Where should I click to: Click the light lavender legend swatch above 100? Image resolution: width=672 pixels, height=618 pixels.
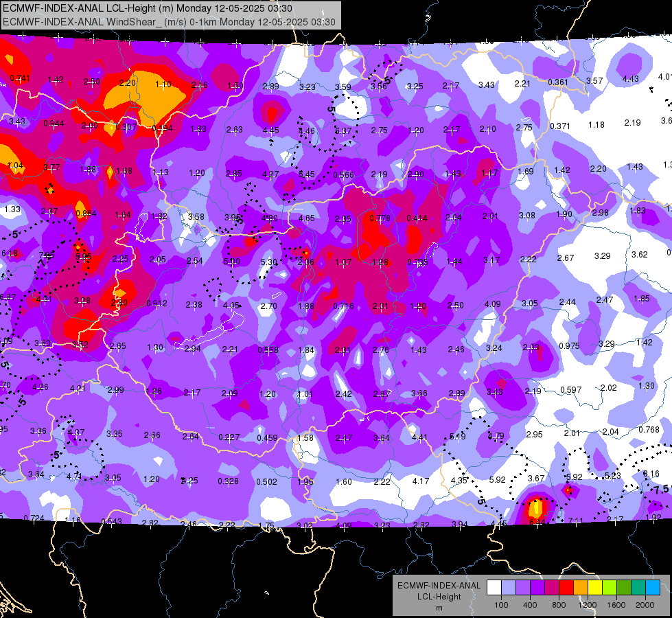pos(509,587)
